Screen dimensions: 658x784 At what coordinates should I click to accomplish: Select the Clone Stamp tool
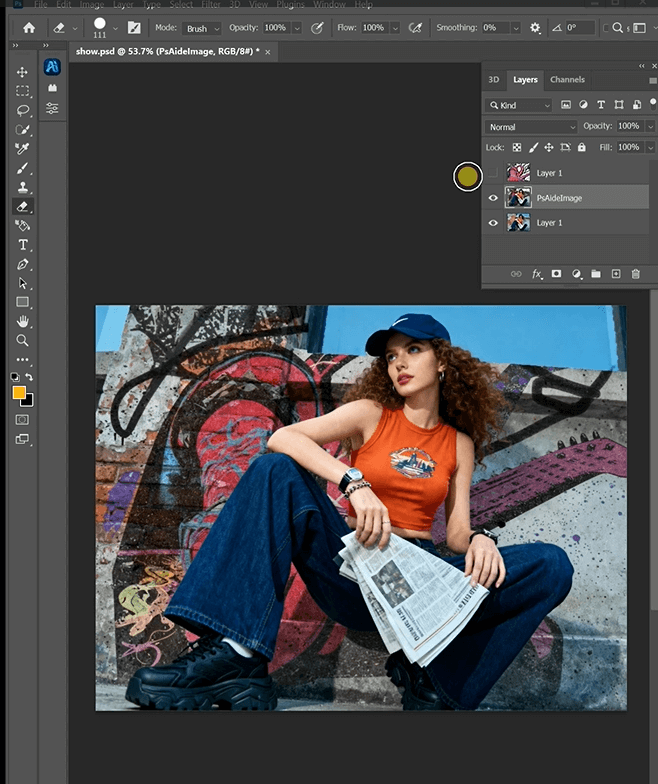[x=22, y=187]
